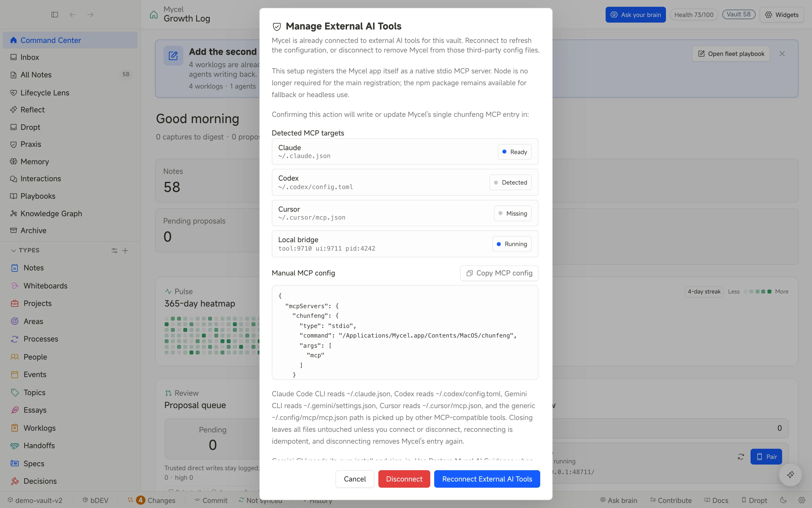This screenshot has height=508, width=812.
Task: Click Commit in status bar
Action: [211, 500]
